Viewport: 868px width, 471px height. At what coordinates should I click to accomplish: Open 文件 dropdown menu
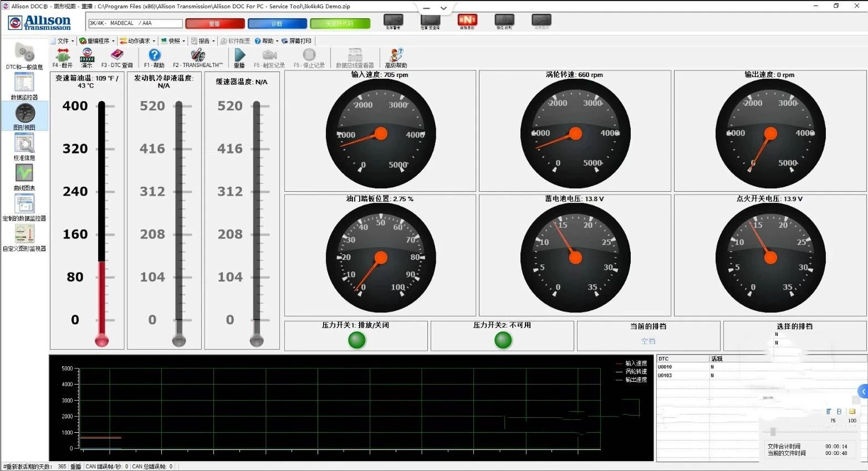click(x=63, y=41)
